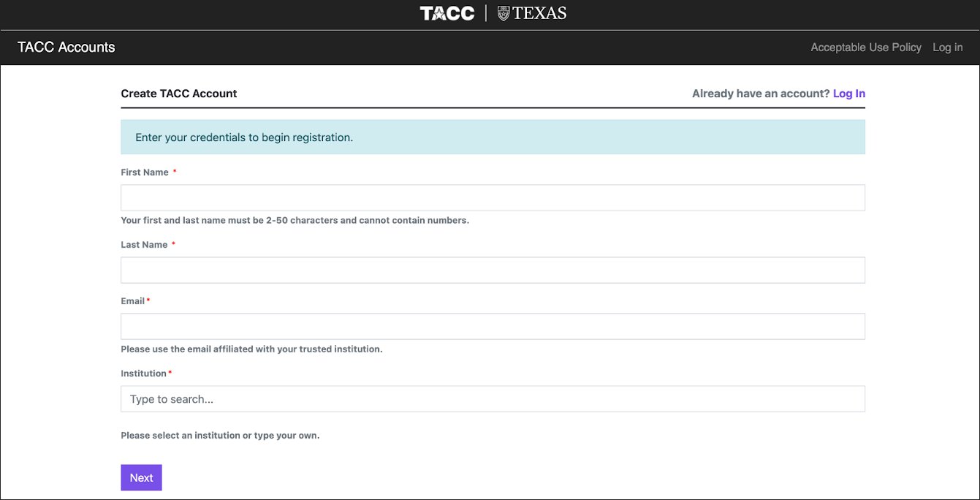Click into the Last Name field

click(493, 270)
